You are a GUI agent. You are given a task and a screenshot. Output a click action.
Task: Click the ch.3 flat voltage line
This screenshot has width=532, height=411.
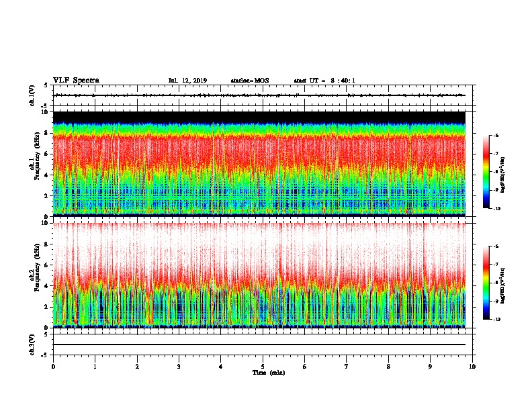pos(259,345)
